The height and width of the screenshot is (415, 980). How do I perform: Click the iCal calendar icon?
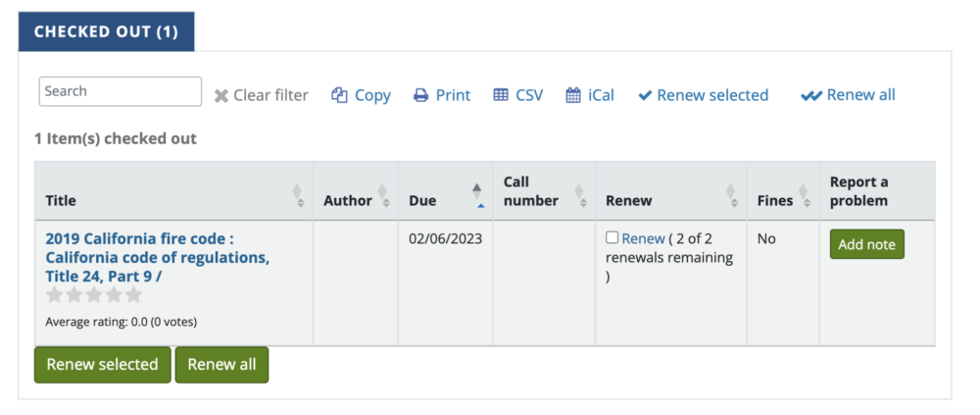point(573,95)
